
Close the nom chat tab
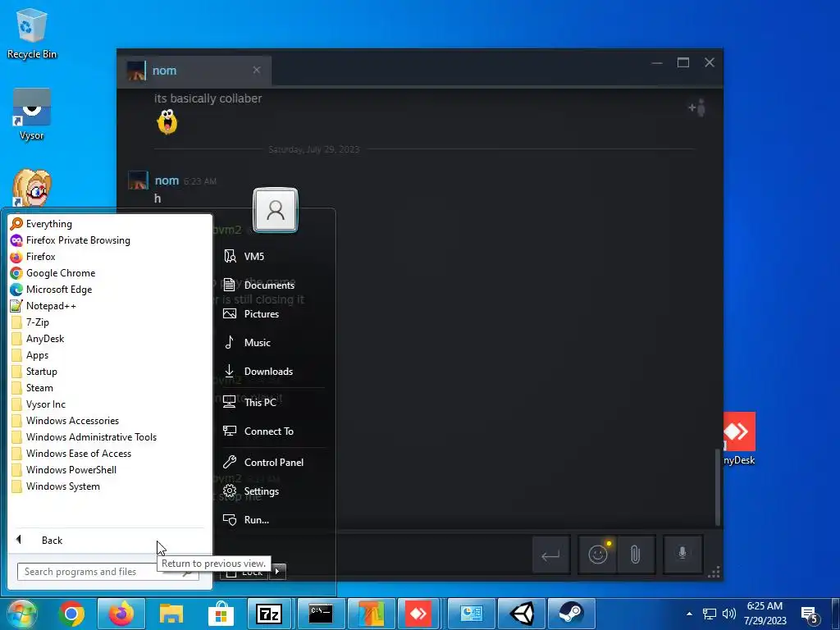tap(257, 71)
